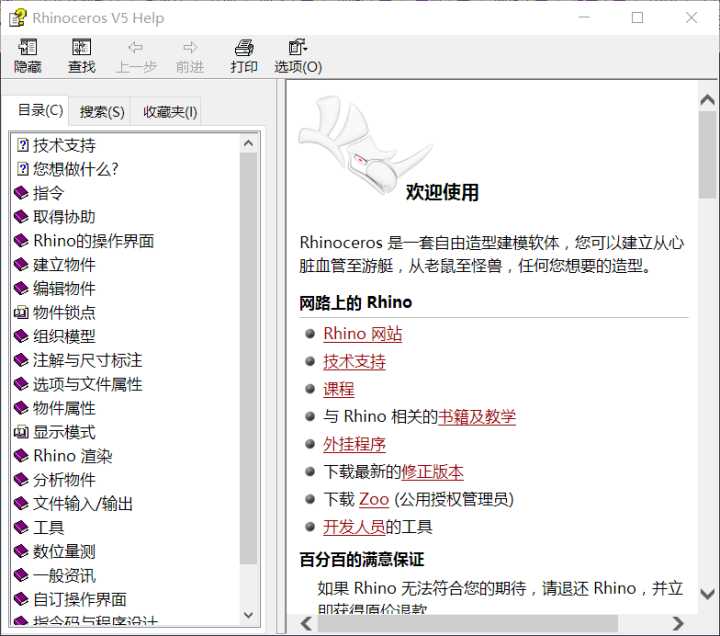Click the help page icon beside 您想做什么?

coord(22,169)
